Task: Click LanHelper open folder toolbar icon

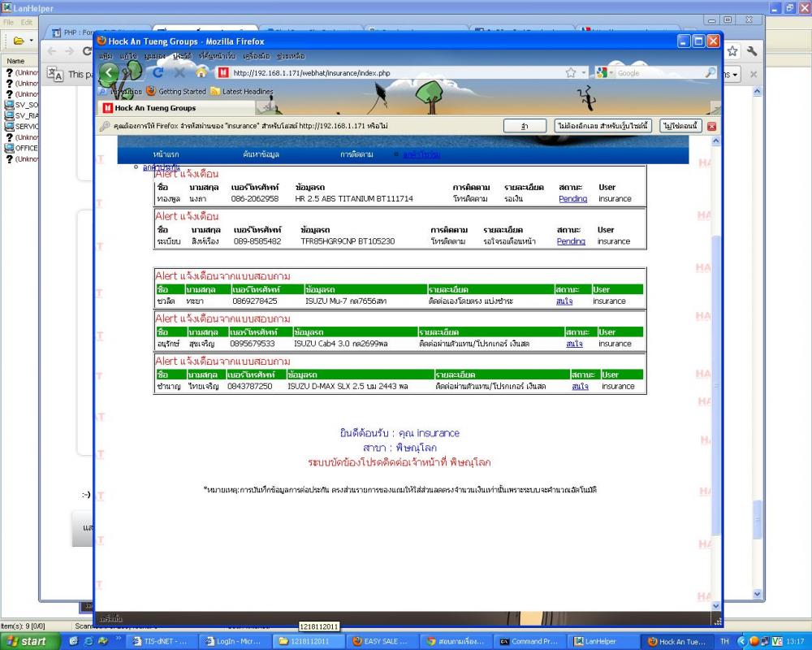Action: [19, 41]
